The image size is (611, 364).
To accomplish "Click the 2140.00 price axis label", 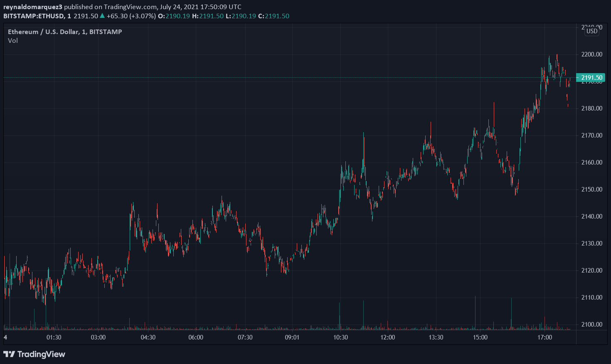I will pyautogui.click(x=591, y=216).
